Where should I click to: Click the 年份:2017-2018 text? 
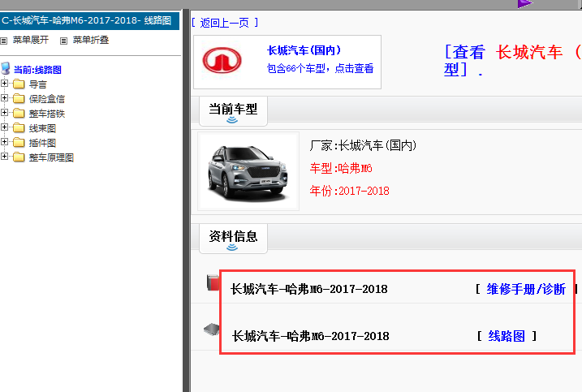pyautogui.click(x=349, y=191)
